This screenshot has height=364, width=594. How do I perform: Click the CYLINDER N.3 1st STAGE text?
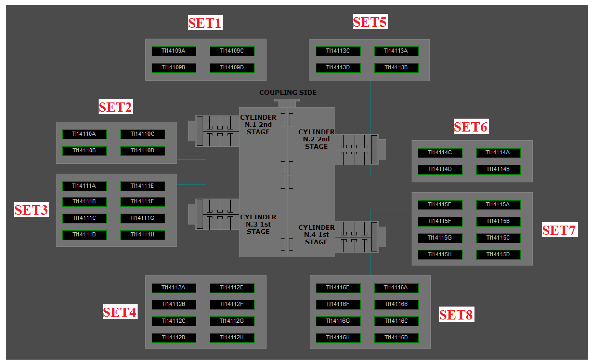pyautogui.click(x=258, y=224)
